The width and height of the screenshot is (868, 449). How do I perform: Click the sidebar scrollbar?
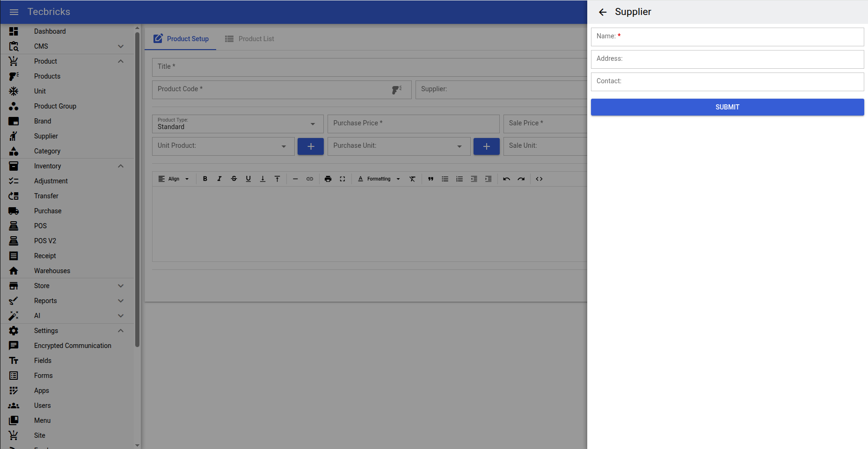click(137, 189)
